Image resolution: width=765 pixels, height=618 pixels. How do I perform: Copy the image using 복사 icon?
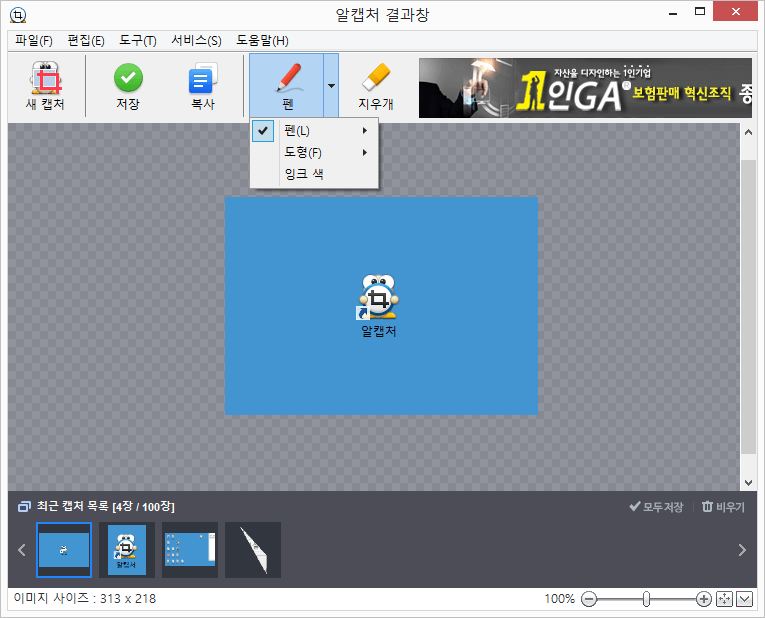[203, 85]
